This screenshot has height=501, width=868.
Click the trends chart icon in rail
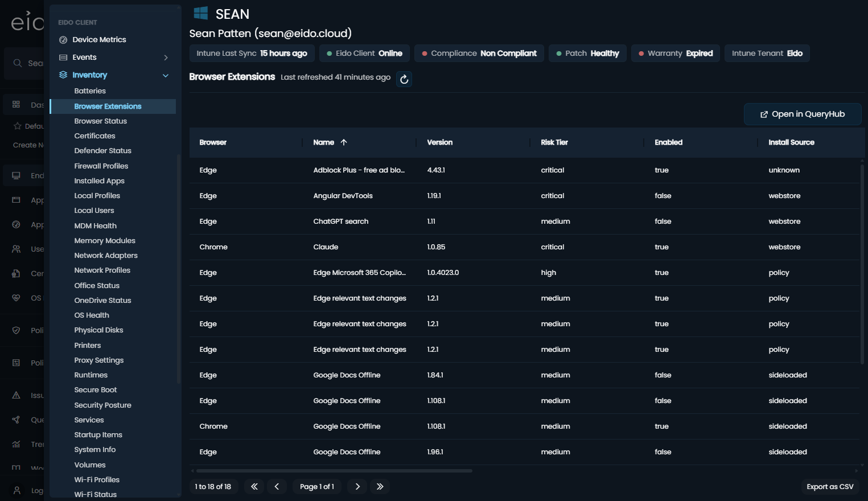(x=16, y=444)
